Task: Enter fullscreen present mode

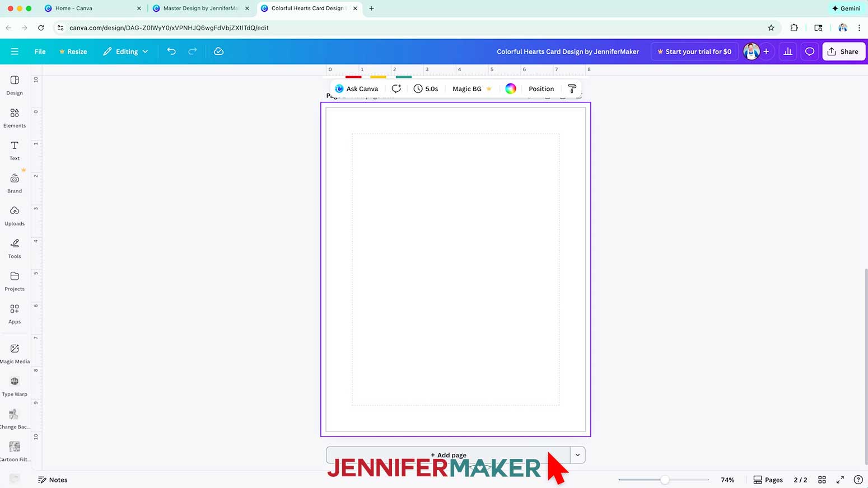Action: click(840, 480)
